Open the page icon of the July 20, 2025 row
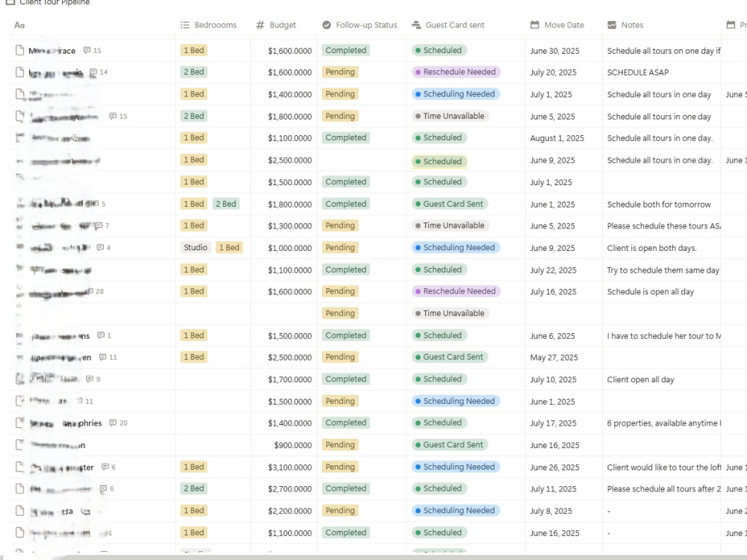 pyautogui.click(x=19, y=72)
